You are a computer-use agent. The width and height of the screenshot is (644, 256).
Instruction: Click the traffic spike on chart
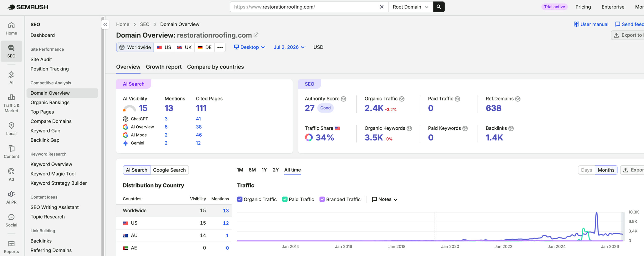[596, 213]
